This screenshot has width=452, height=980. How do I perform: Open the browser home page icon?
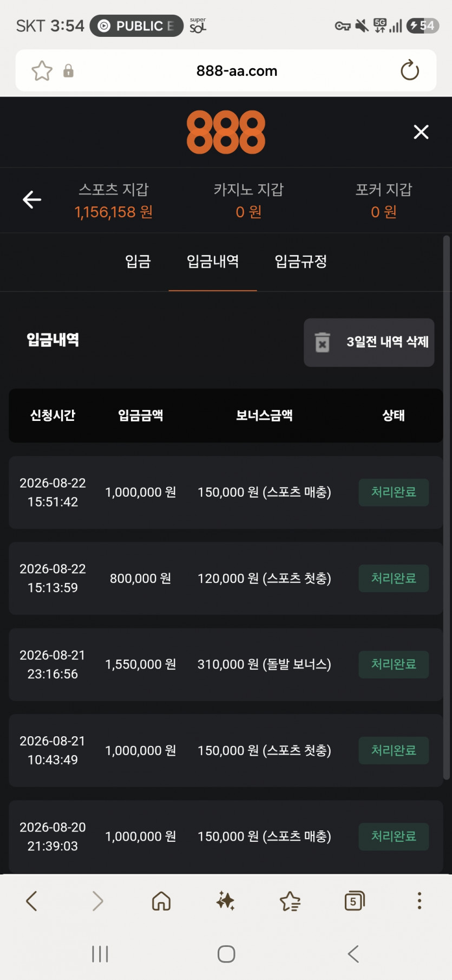[x=161, y=901]
